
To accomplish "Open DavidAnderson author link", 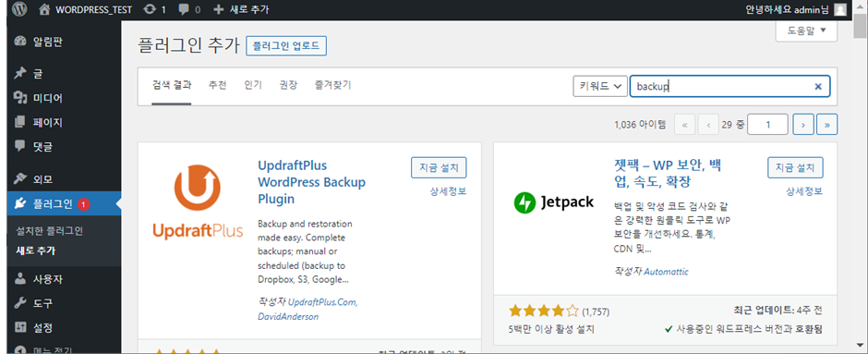I will [x=288, y=317].
